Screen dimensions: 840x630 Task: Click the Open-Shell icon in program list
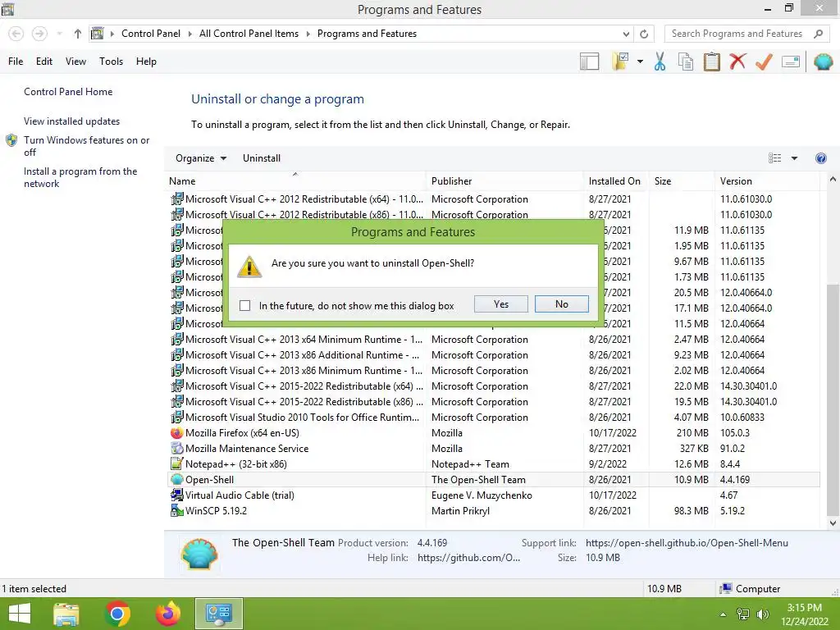[x=177, y=479]
